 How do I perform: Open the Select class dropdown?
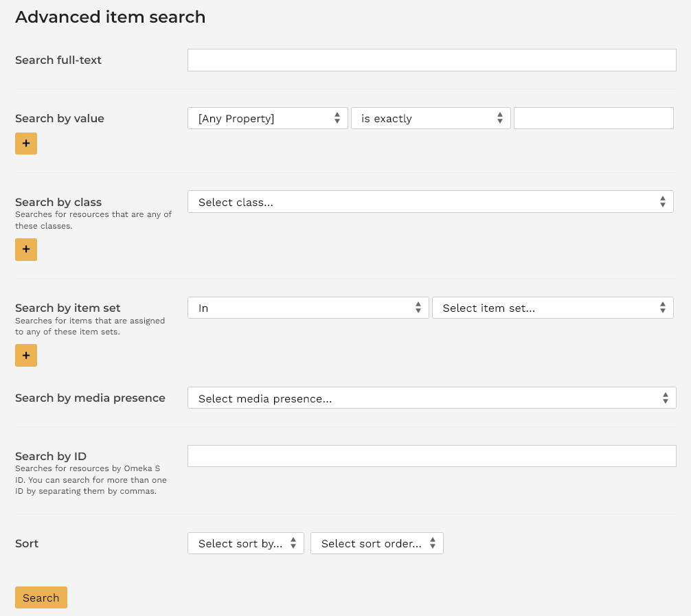(431, 202)
